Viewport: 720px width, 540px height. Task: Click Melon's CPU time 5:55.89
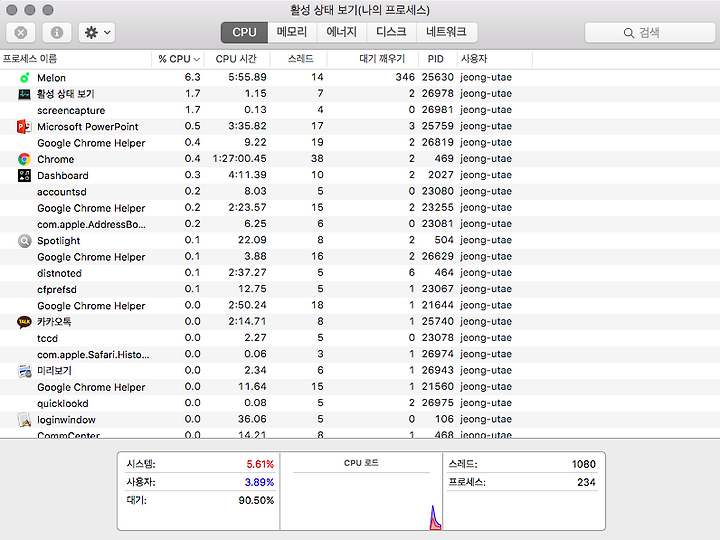point(248,77)
